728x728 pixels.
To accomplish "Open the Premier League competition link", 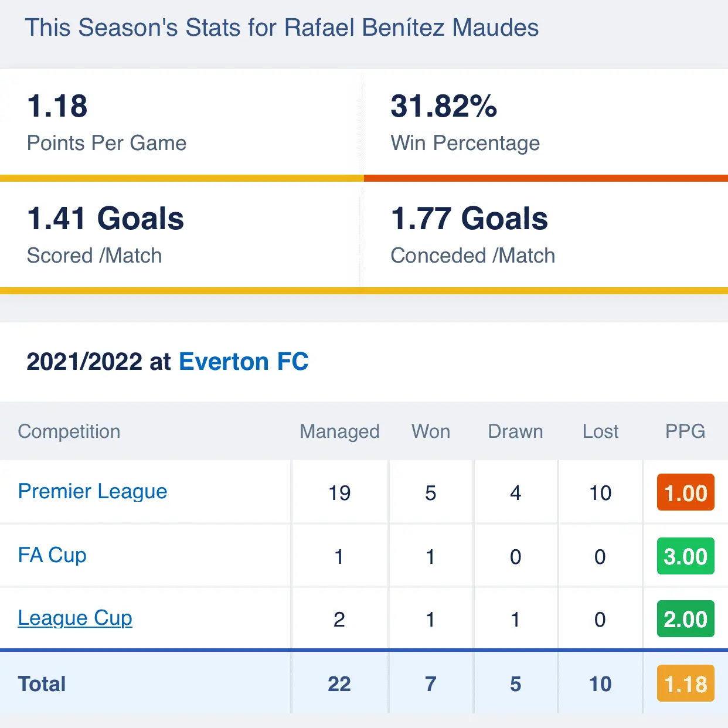I will (93, 491).
